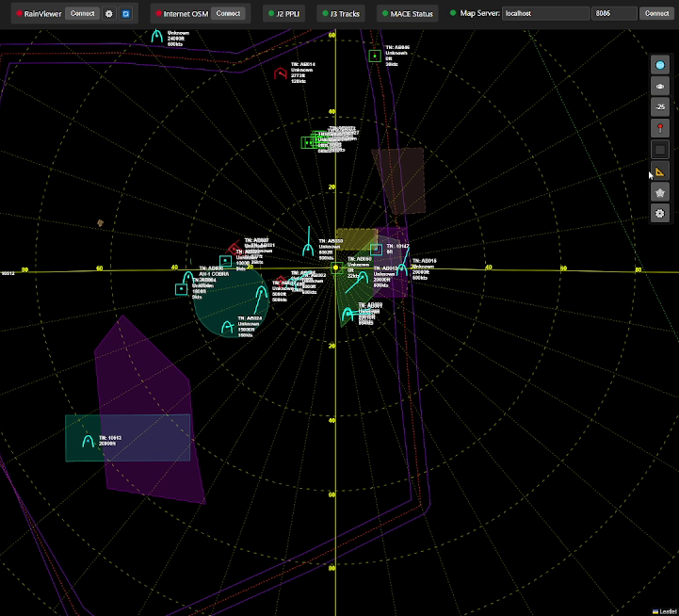Connect to Internet OSM
The image size is (679, 616).
[228, 13]
